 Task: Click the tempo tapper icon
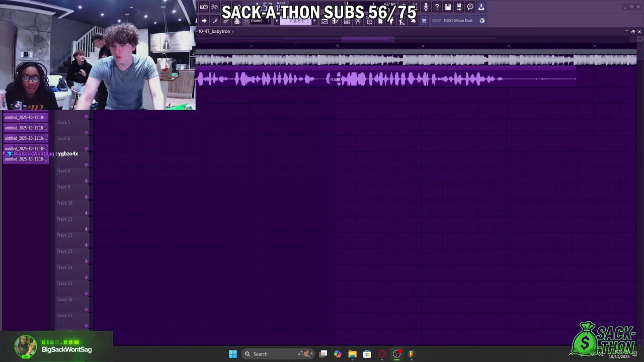pyautogui.click(x=401, y=21)
